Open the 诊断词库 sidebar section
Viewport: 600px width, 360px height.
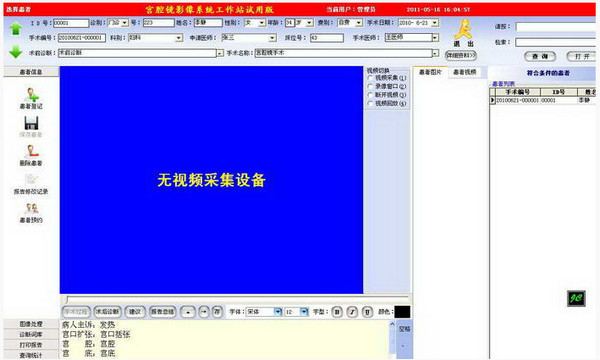[x=31, y=334]
